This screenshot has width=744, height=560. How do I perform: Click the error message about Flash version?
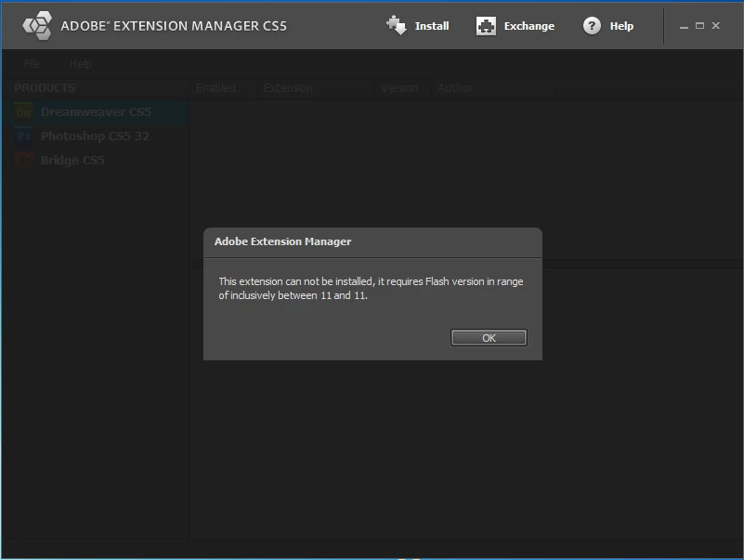(371, 289)
